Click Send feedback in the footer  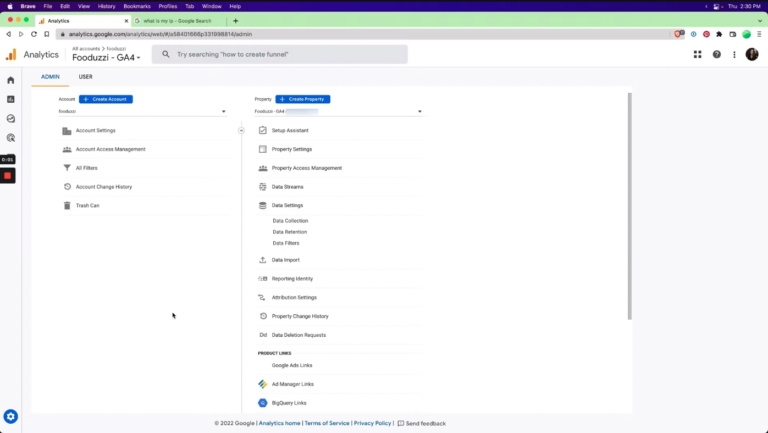422,423
